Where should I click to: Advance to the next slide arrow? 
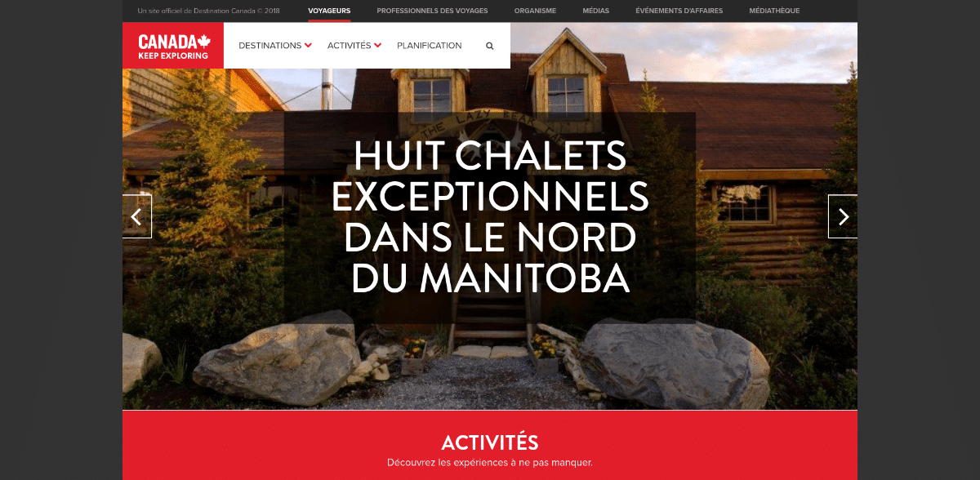tap(843, 216)
